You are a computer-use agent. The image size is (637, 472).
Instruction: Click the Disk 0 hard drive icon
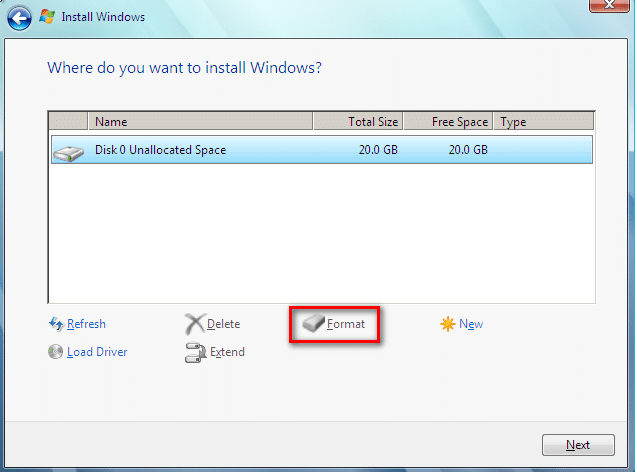pos(69,153)
